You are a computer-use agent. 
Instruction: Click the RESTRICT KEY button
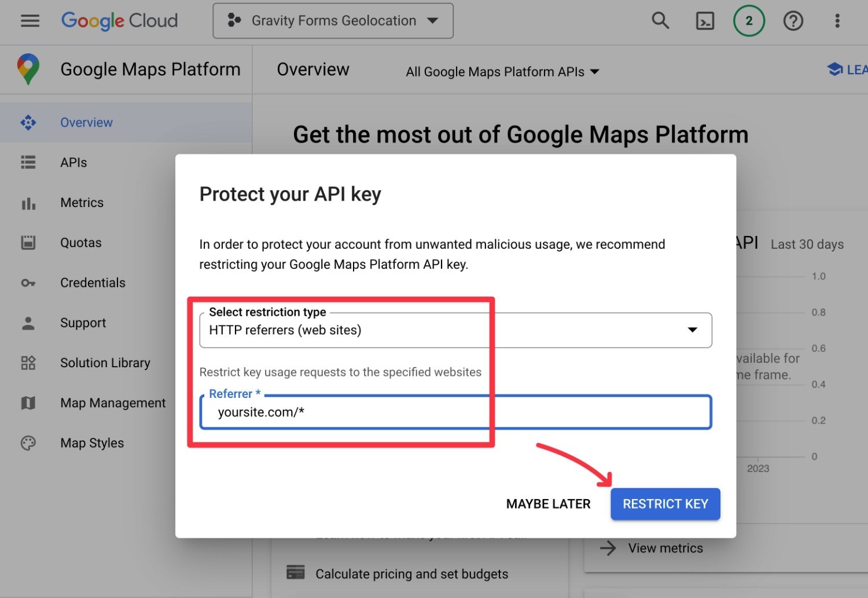pos(665,504)
